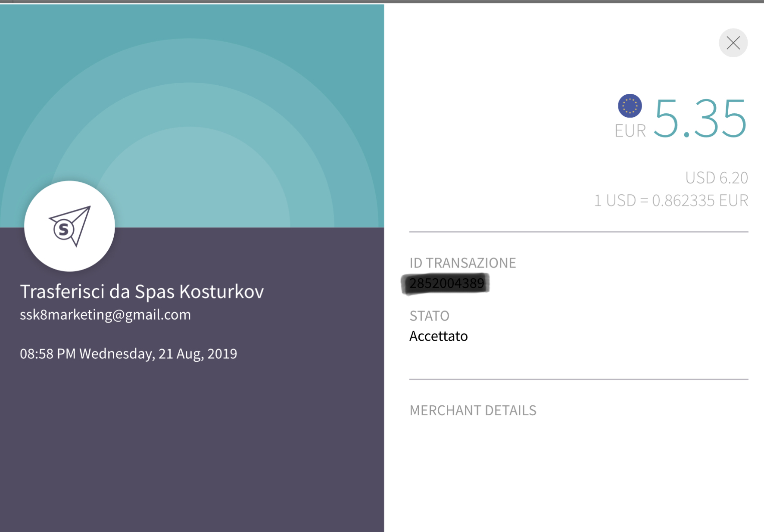This screenshot has width=764, height=532.
Task: Click the ID TRANSAZIONE label
Action: 463,263
